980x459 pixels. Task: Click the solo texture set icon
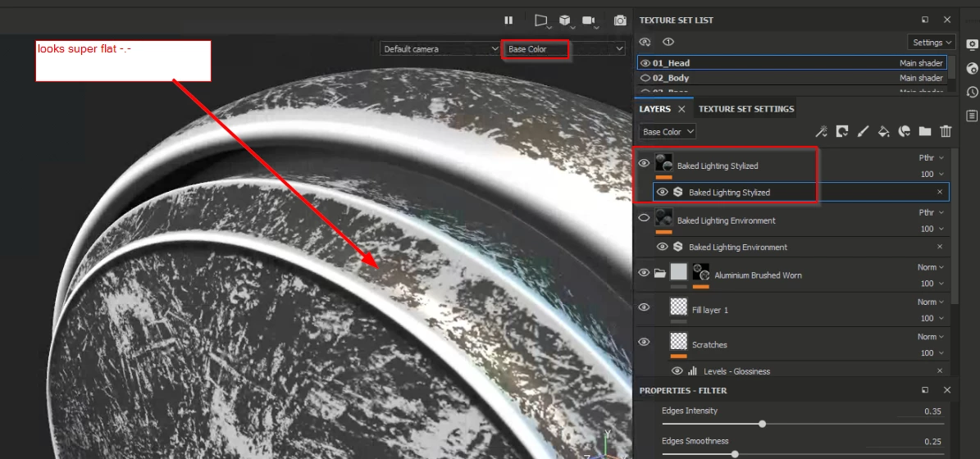[668, 42]
